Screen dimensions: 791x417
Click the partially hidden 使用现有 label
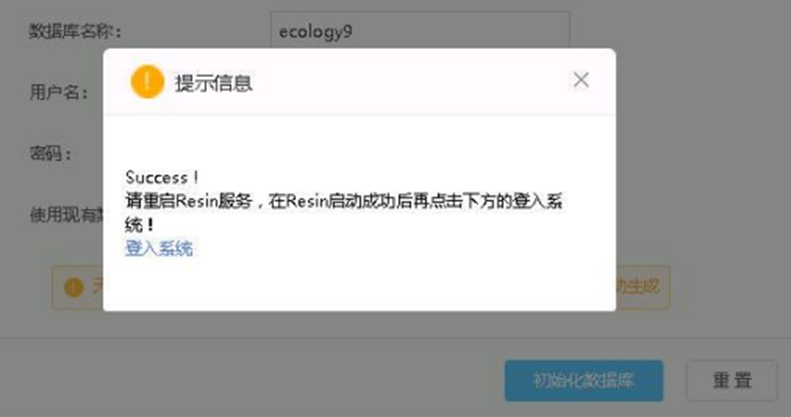click(x=66, y=215)
